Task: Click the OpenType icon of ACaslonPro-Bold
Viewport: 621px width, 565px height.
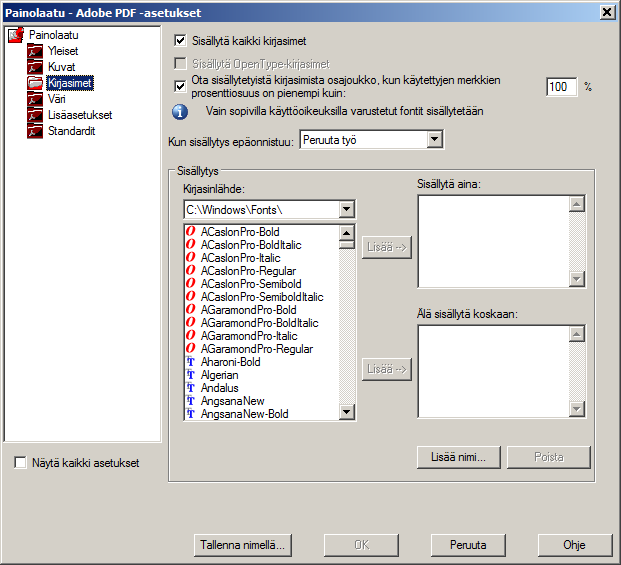Action: [190, 231]
